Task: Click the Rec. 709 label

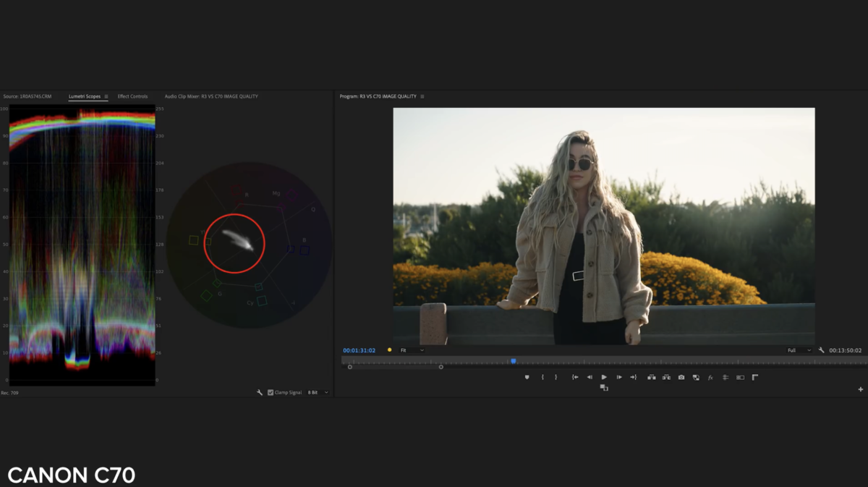Action: (9, 392)
